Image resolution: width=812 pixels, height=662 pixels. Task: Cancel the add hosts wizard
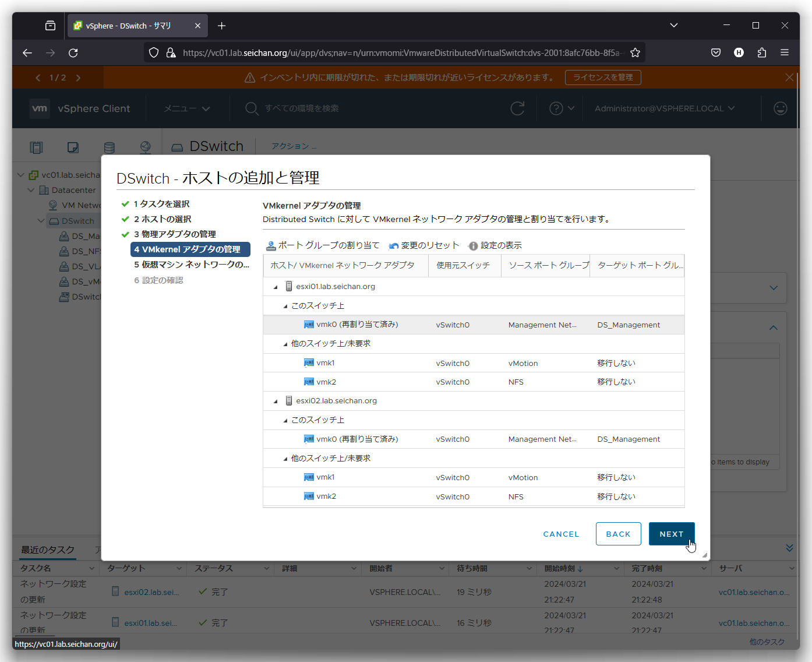pos(561,534)
